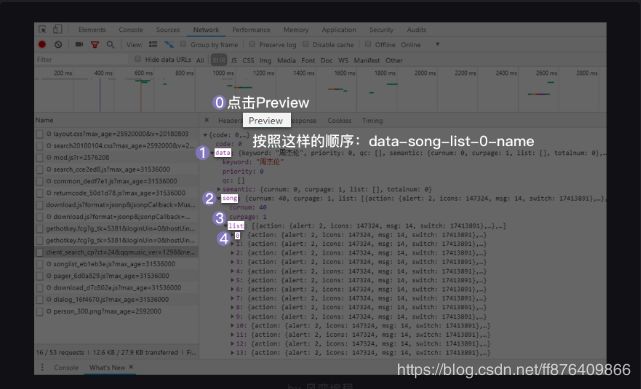Expand list item 5 in preview
641x389 pixels.
(x=232, y=280)
